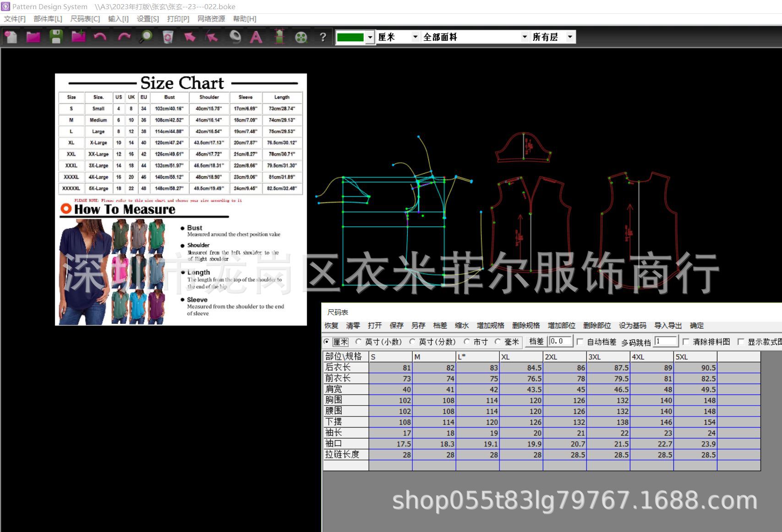Click 确定 to confirm size table

pyautogui.click(x=697, y=325)
